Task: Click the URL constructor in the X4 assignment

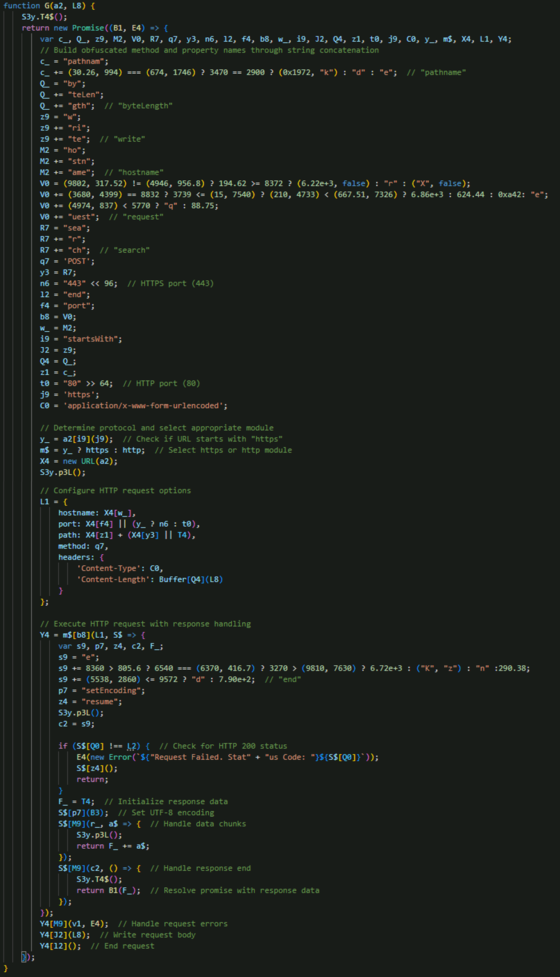Action: click(x=88, y=461)
